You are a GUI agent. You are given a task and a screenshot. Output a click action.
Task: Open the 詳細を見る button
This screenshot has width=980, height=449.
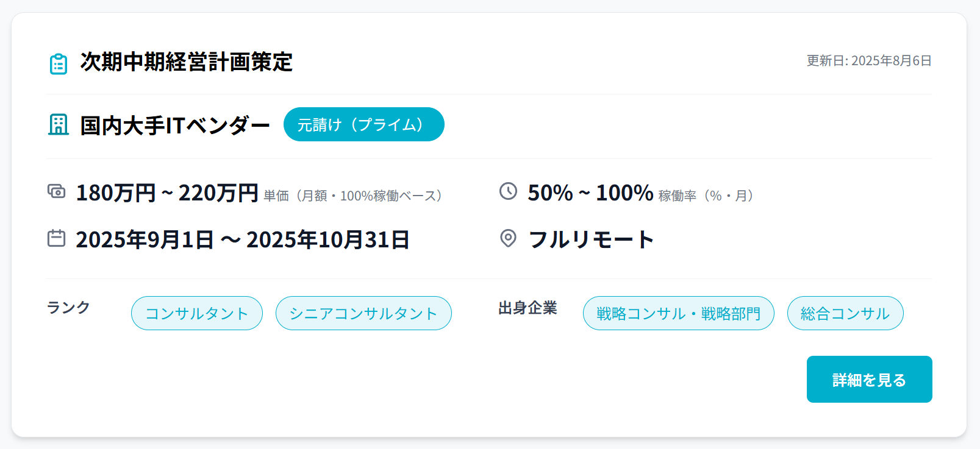tap(869, 379)
